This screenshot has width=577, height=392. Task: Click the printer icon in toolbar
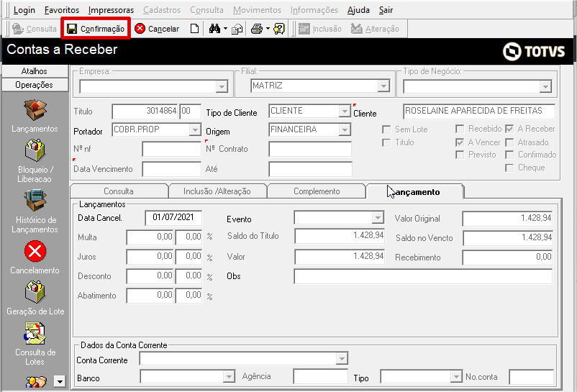pos(257,29)
